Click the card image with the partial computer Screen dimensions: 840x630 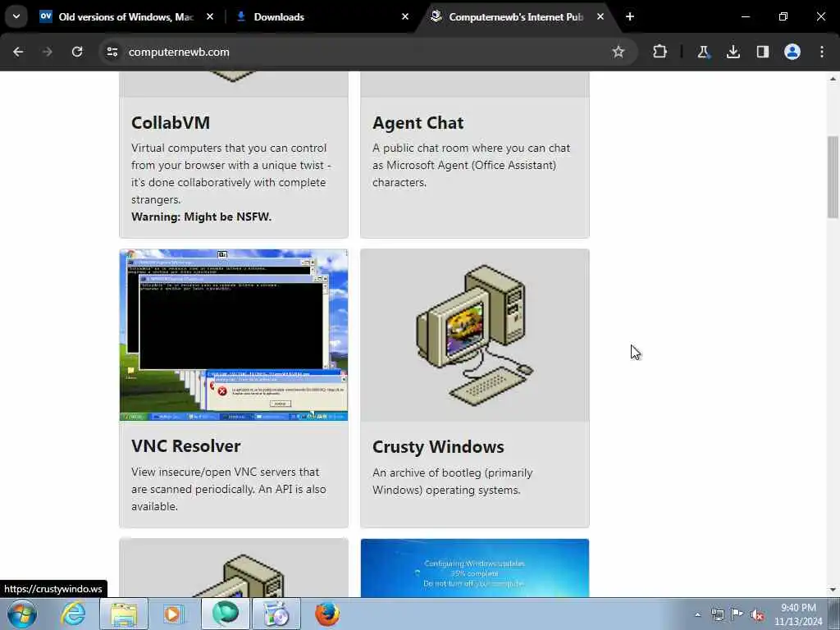(x=234, y=568)
